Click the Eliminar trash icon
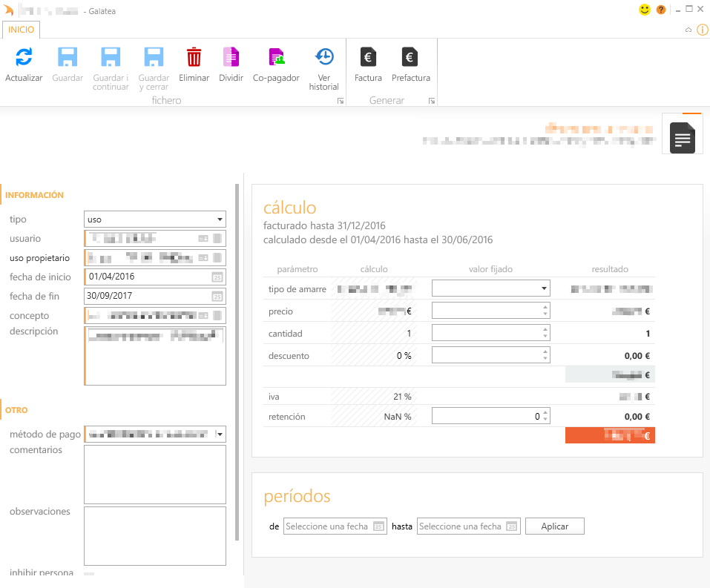The height and width of the screenshot is (588, 710). click(x=194, y=58)
